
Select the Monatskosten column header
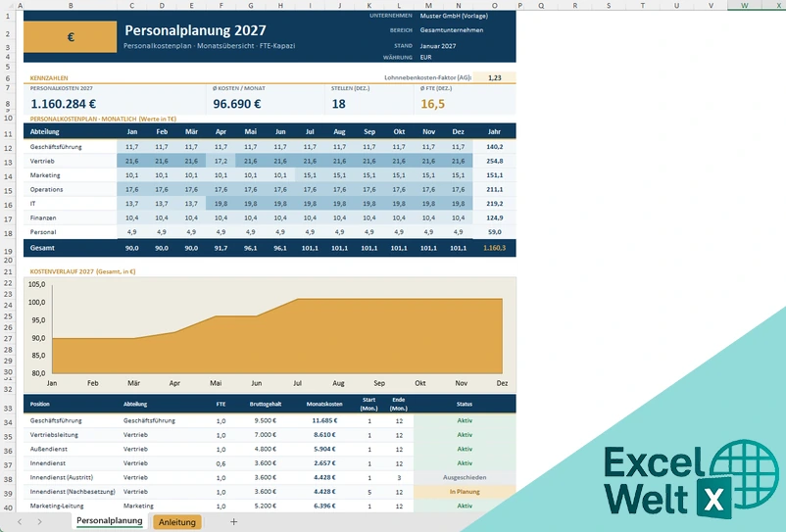(x=324, y=405)
